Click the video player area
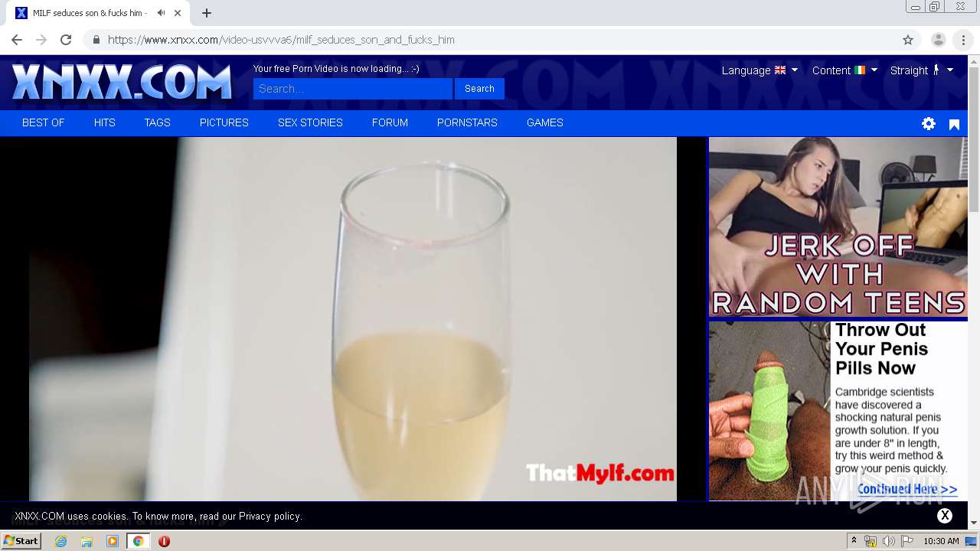This screenshot has height=551, width=980. 353,319
